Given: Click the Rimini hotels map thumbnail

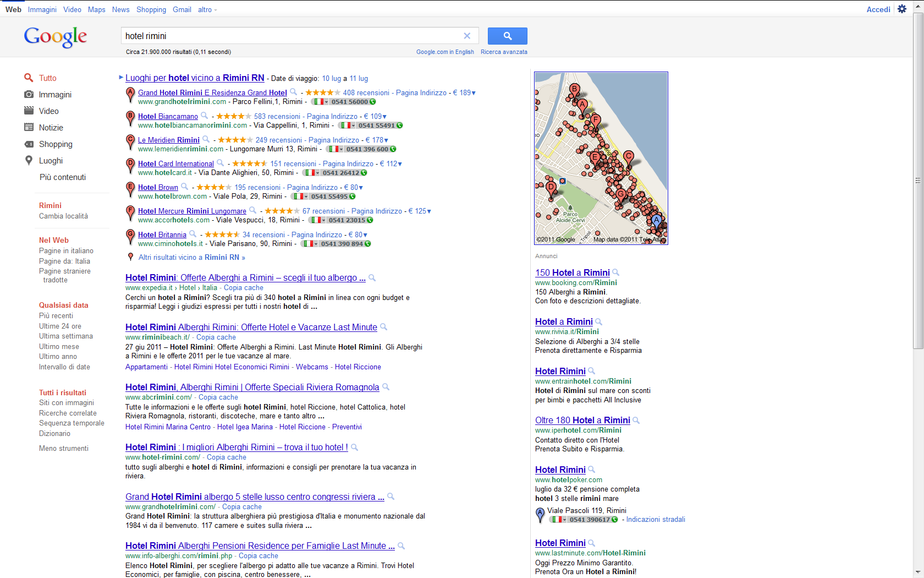Looking at the screenshot, I should 601,158.
